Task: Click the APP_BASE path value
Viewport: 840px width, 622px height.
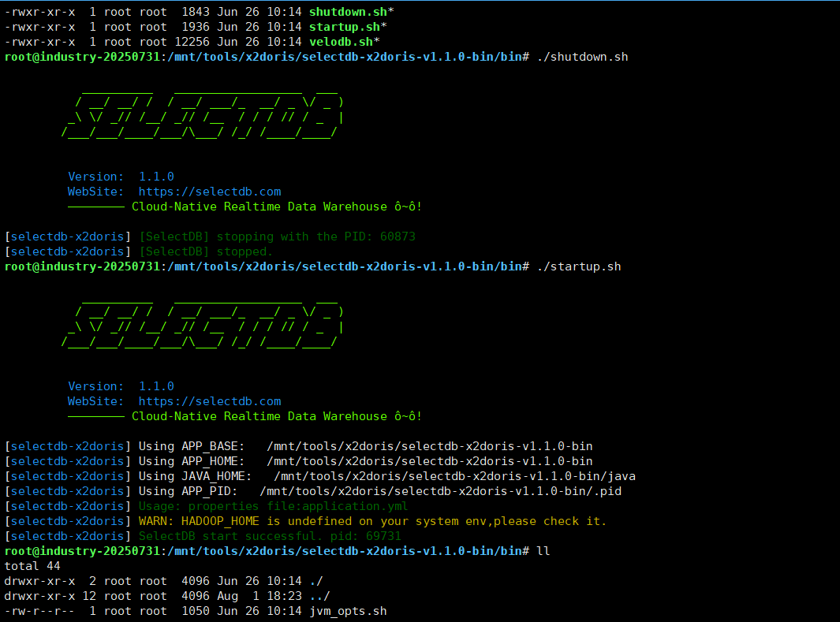Action: tap(430, 446)
